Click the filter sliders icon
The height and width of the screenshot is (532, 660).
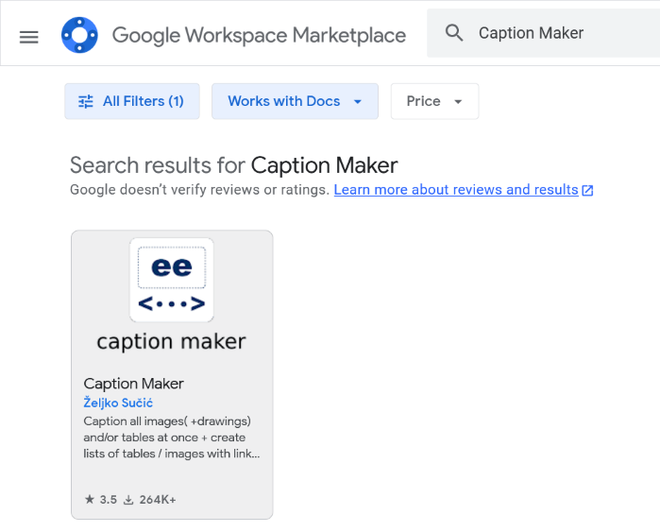(86, 101)
